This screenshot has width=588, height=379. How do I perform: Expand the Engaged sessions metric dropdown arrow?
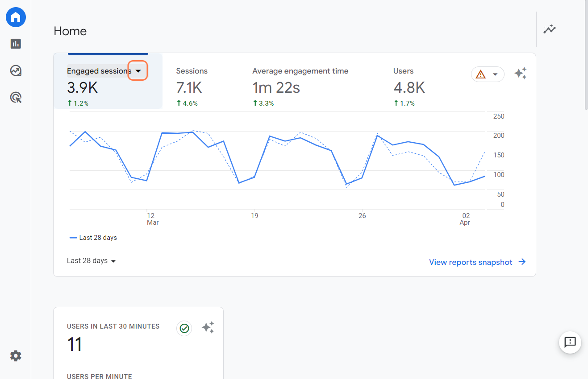point(138,71)
